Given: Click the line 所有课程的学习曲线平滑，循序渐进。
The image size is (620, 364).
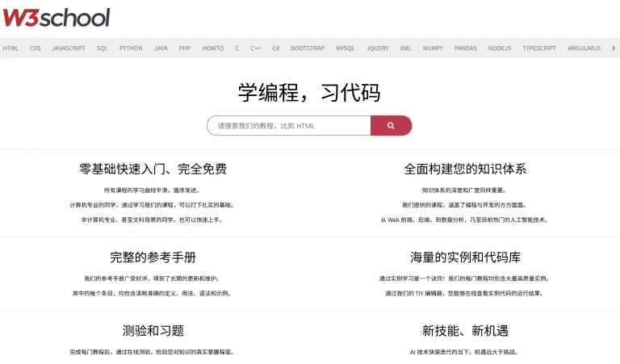Looking at the screenshot, I should (153, 190).
